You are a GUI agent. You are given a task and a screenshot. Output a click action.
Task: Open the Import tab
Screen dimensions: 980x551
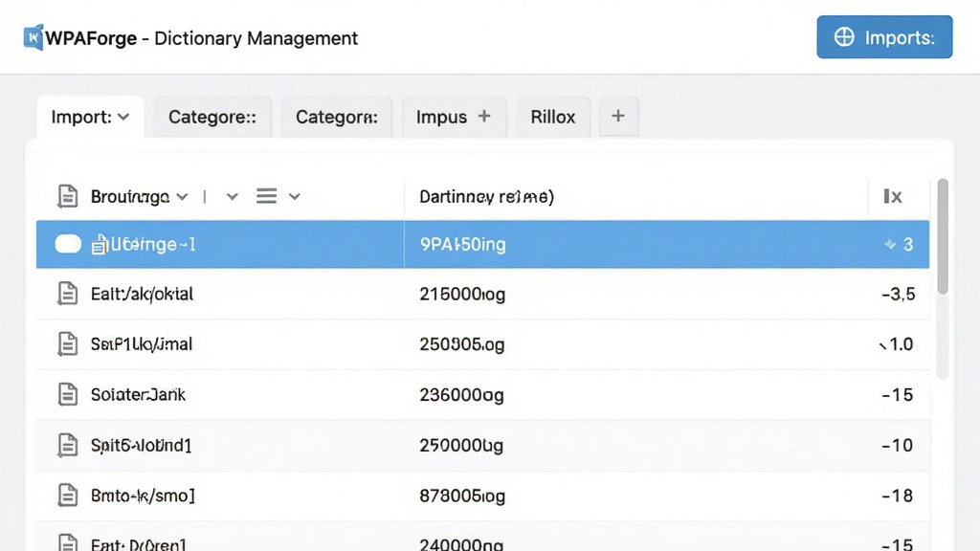(90, 117)
